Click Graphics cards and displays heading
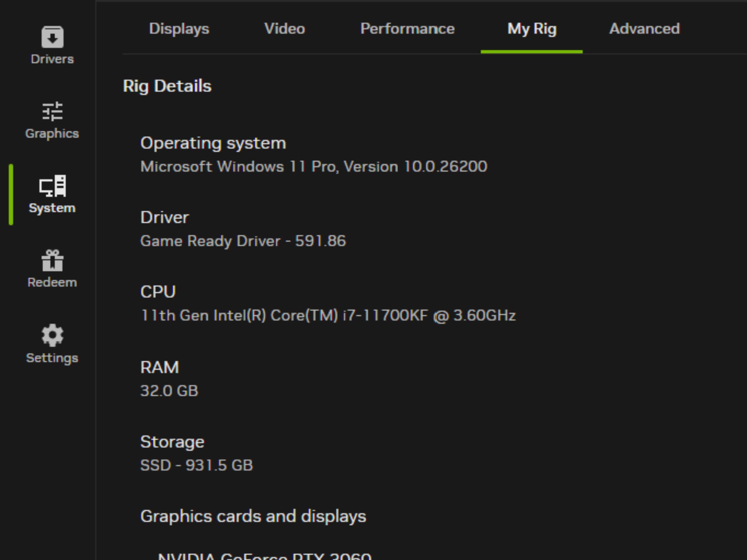Image resolution: width=747 pixels, height=560 pixels. click(x=253, y=517)
